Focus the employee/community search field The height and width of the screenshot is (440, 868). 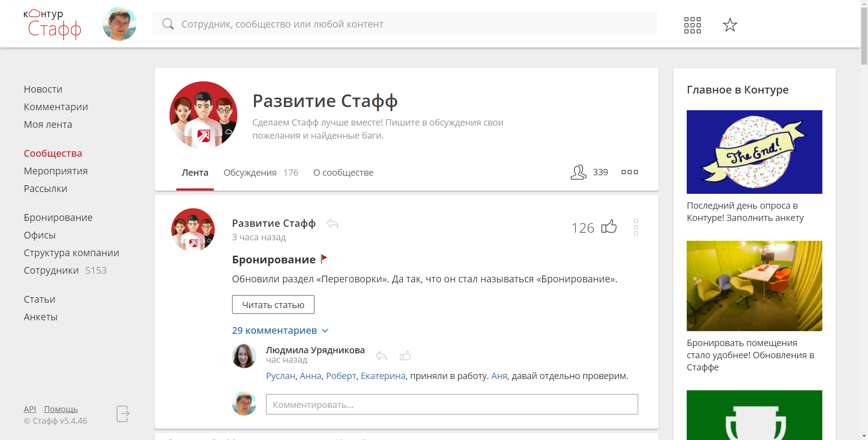click(405, 24)
